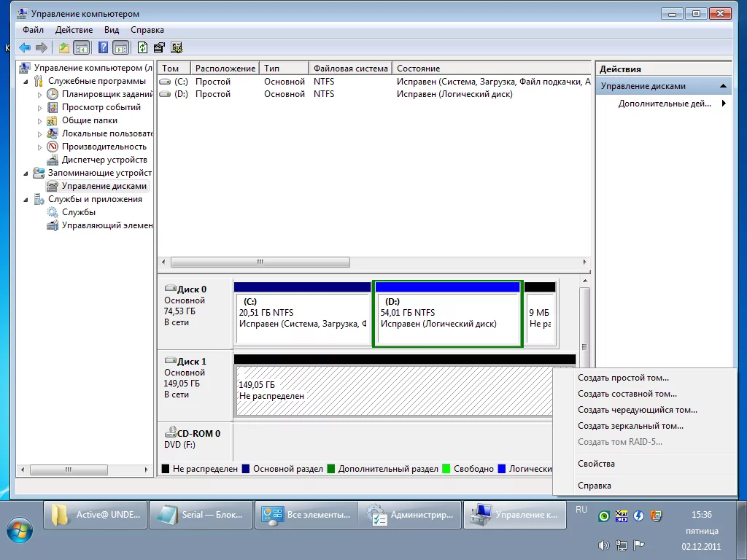
Task: Click the blue Back arrow in toolbar
Action: (x=25, y=48)
